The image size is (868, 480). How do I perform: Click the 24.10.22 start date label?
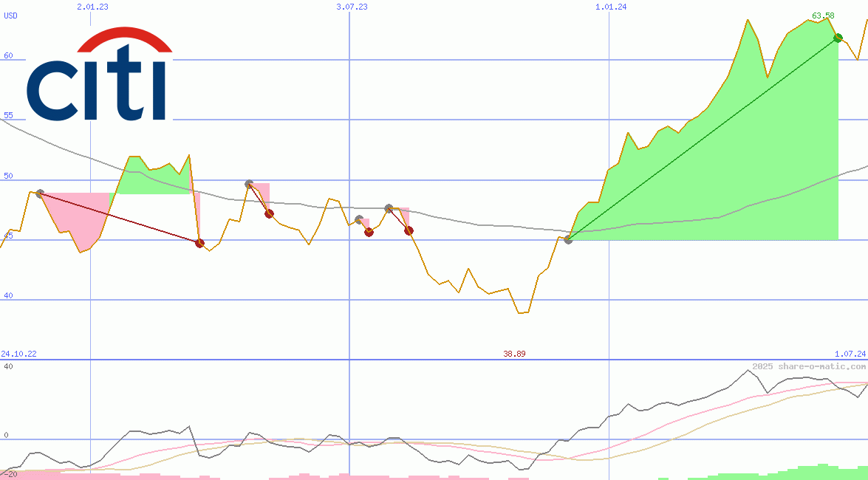coord(18,354)
